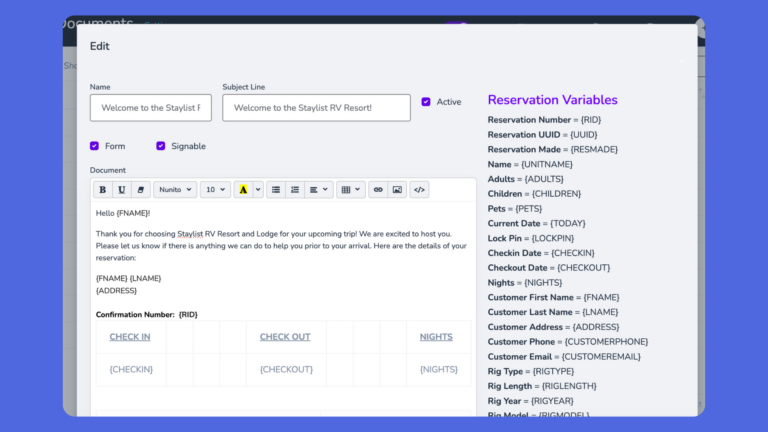Click 'Pets = {PETS}' variable
The width and height of the screenshot is (768, 432).
click(x=515, y=209)
